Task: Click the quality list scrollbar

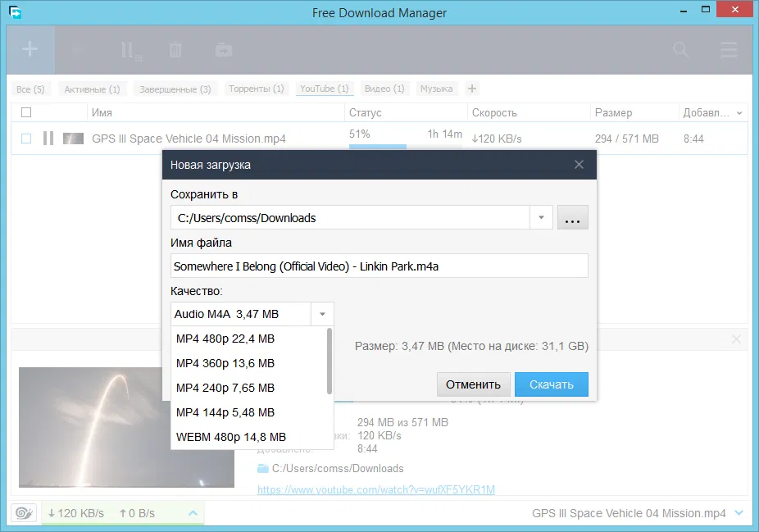Action: tap(330, 361)
